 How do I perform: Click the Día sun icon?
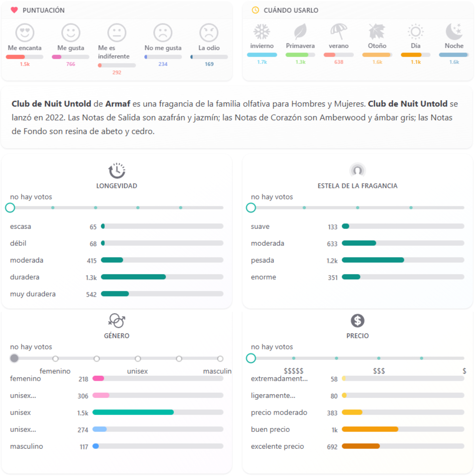415,32
